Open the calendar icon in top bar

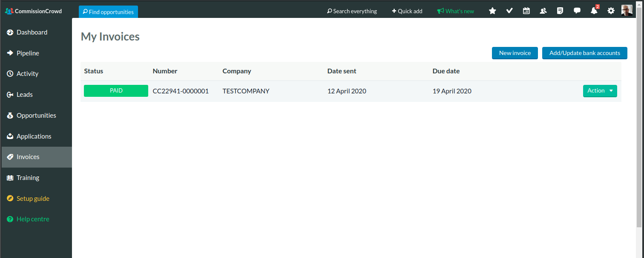(526, 11)
